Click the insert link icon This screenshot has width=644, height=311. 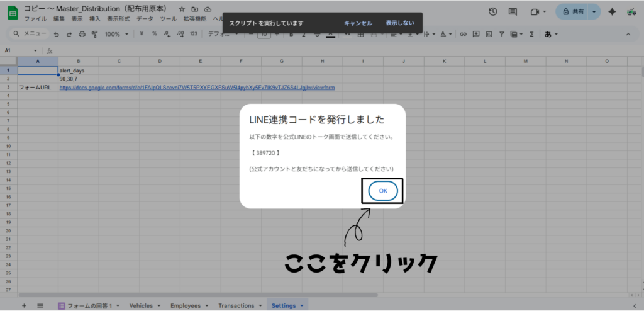pos(464,34)
